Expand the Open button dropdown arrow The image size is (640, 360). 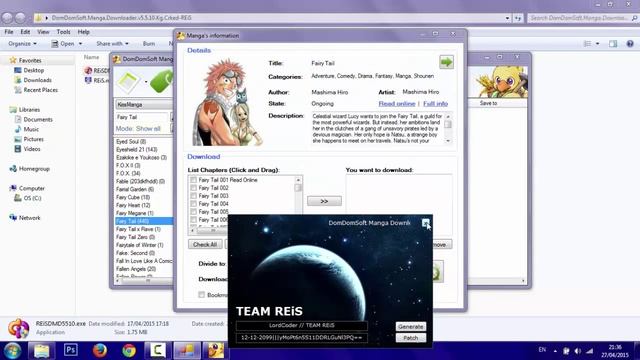[80, 44]
